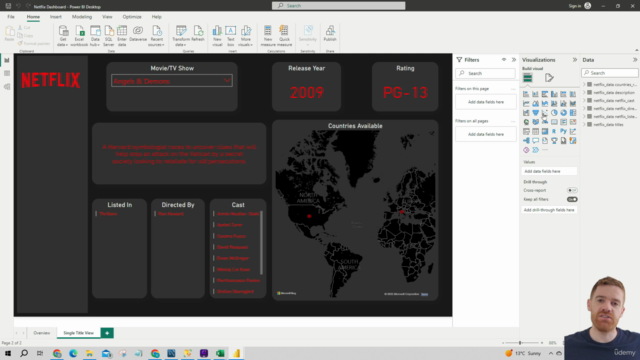Open Excel from the taskbar
Screen dimensions: 640x360
[x=220, y=353]
